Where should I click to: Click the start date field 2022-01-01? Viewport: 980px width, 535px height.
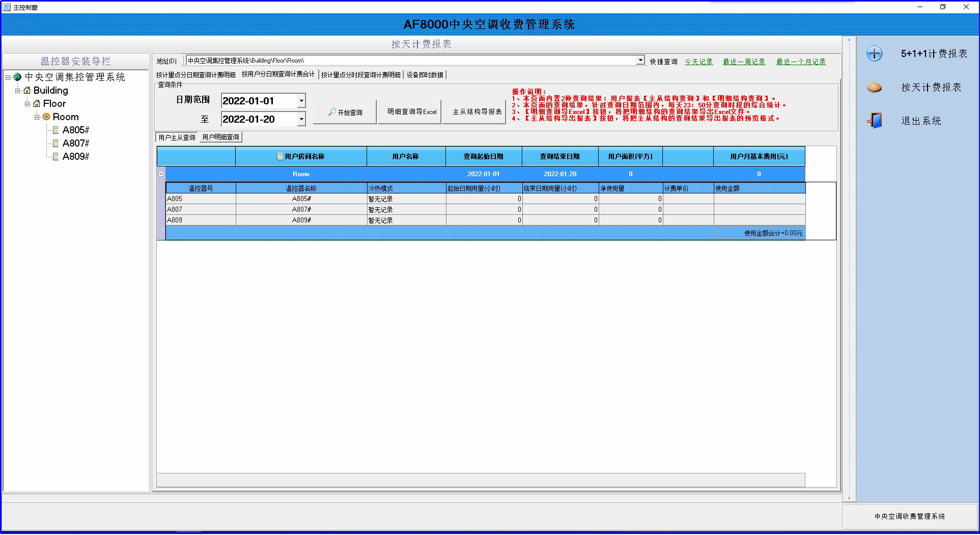tap(259, 101)
